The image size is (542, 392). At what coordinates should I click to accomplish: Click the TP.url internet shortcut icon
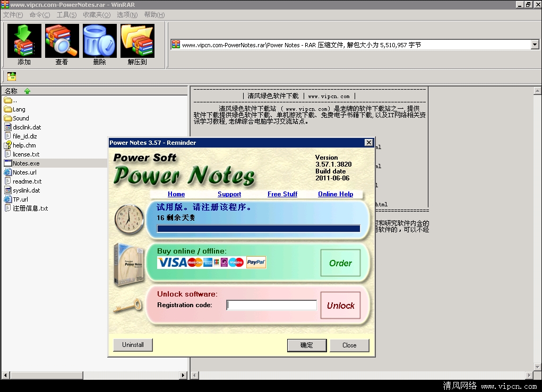tap(8, 199)
